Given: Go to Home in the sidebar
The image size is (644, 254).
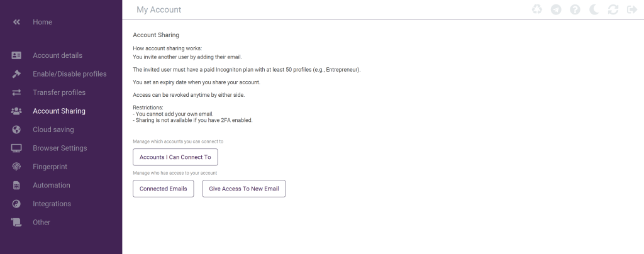Looking at the screenshot, I should tap(42, 22).
